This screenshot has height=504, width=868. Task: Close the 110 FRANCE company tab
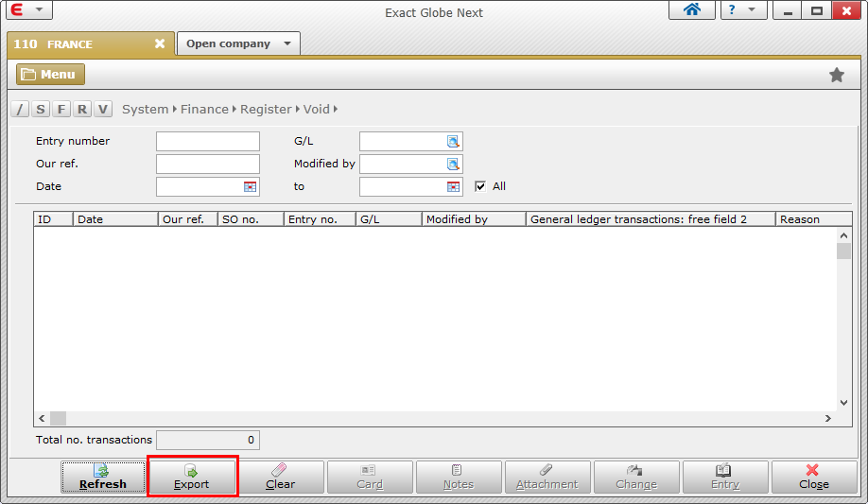(x=160, y=43)
